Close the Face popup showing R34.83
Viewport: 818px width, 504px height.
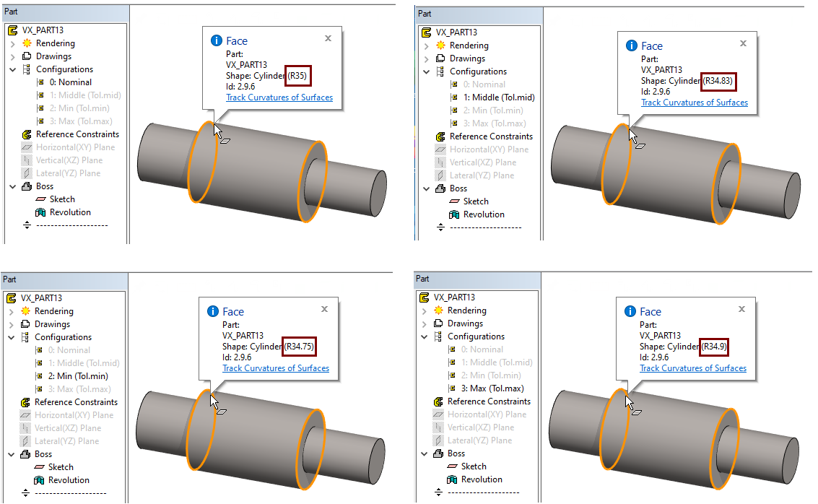point(744,43)
